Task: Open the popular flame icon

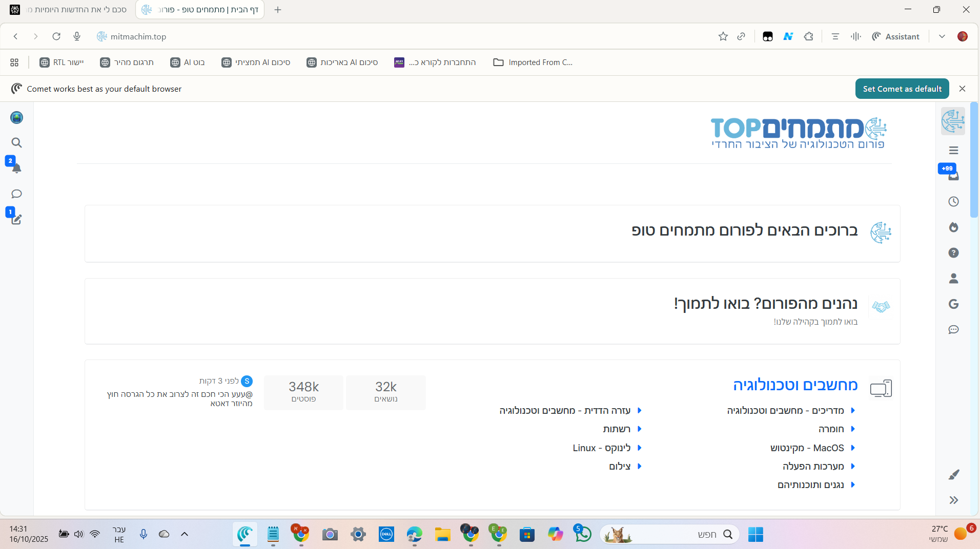Action: pos(953,227)
